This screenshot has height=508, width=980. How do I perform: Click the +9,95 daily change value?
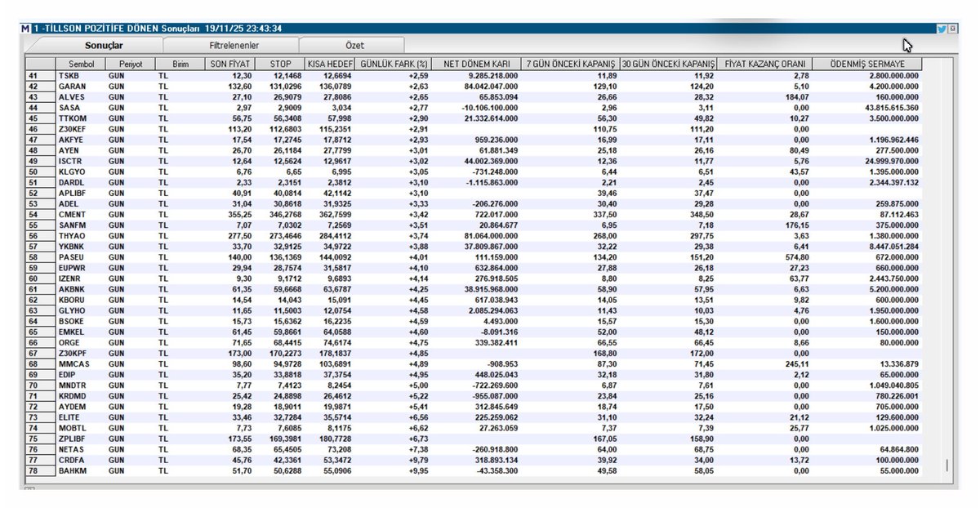416,472
